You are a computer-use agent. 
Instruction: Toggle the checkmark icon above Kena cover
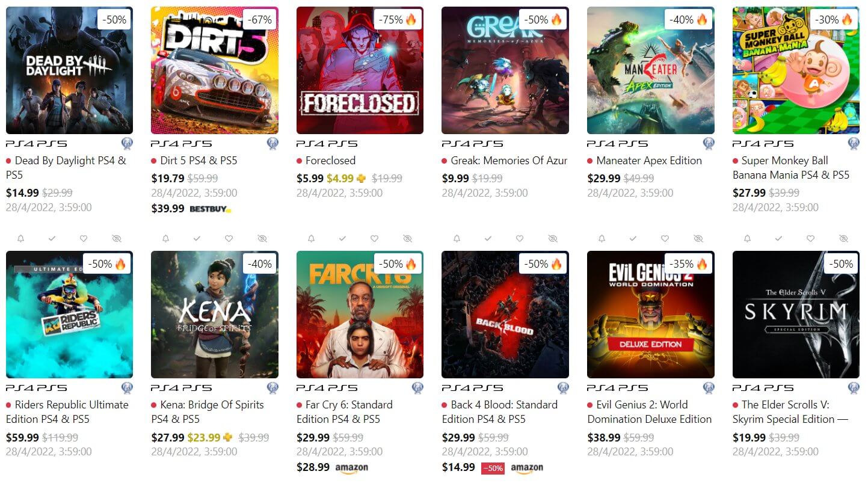point(197,239)
